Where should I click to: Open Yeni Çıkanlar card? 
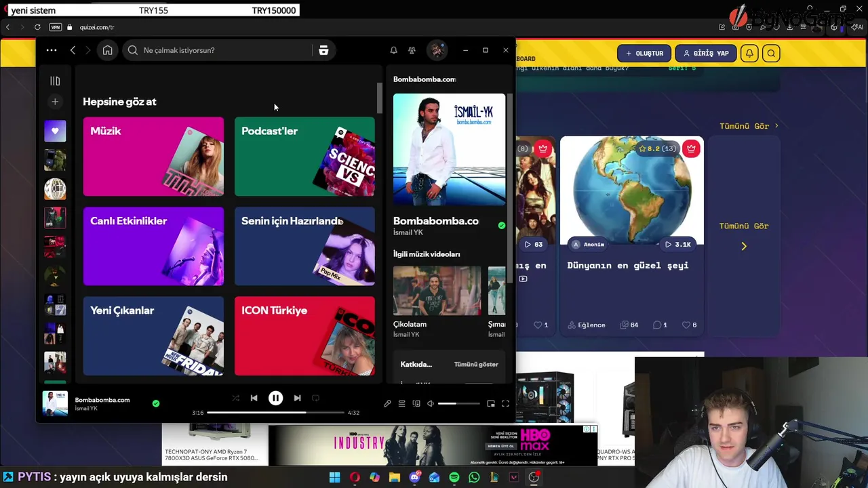[153, 335]
